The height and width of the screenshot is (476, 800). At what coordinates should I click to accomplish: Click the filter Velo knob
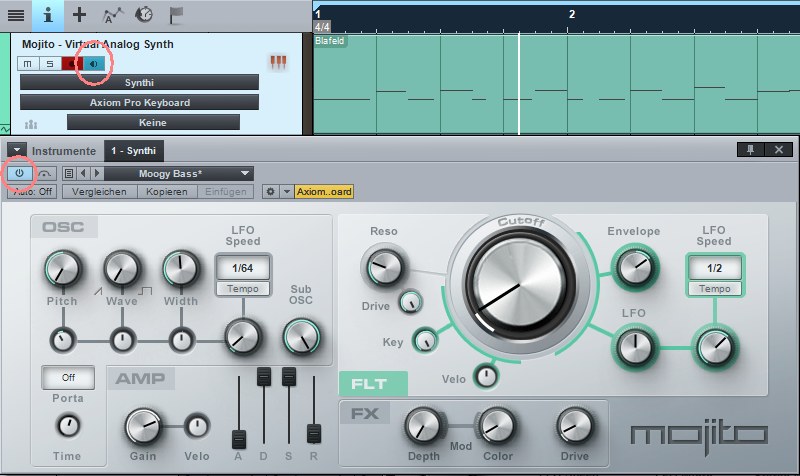tap(486, 377)
